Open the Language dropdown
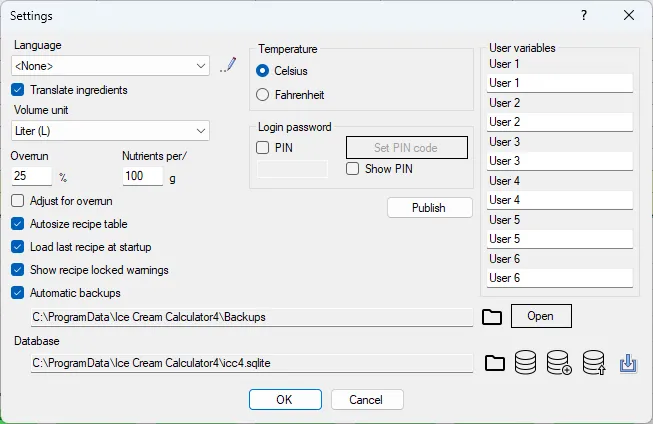 [x=110, y=66]
